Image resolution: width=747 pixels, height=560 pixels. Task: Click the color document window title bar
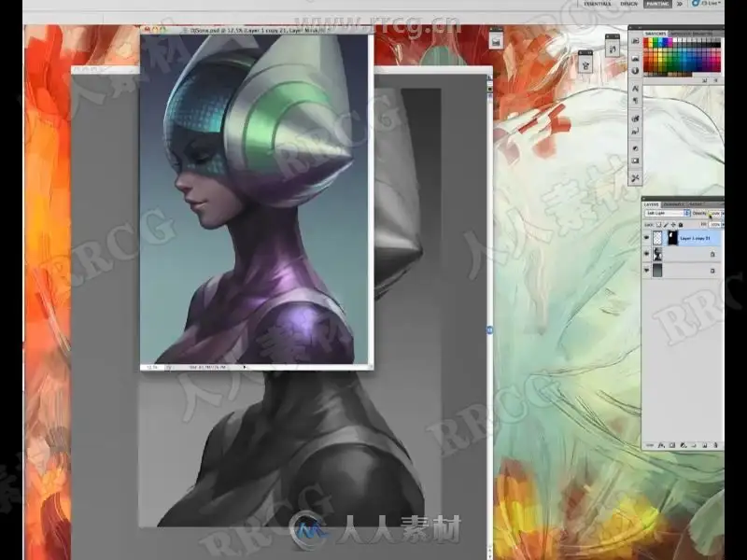pyautogui.click(x=258, y=30)
